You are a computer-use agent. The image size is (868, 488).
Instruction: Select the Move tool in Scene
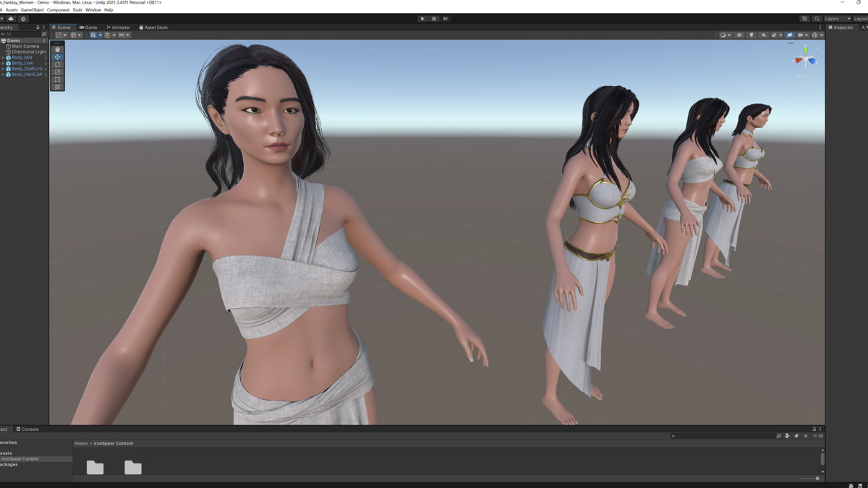[x=57, y=56]
